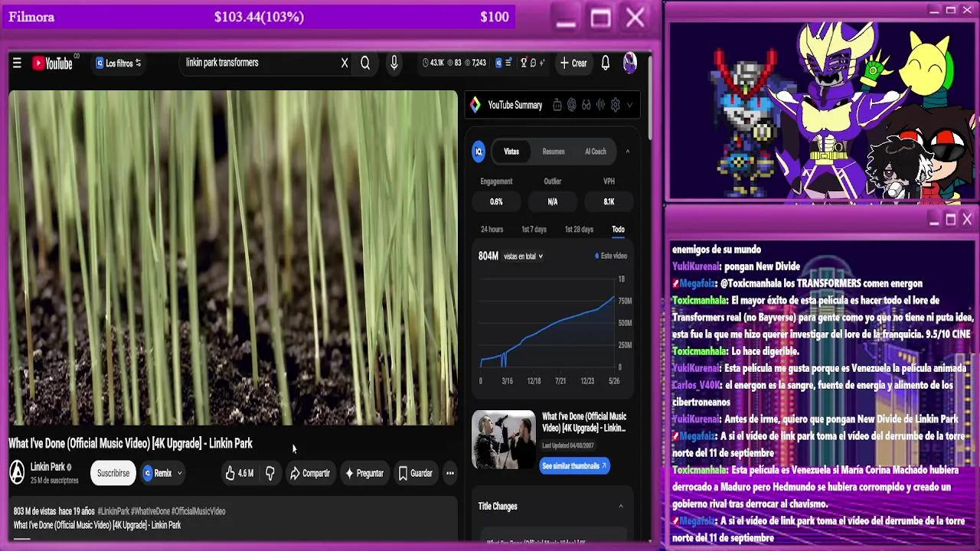This screenshot has width=980, height=551.
Task: Like the video with thumbs up
Action: 239,473
